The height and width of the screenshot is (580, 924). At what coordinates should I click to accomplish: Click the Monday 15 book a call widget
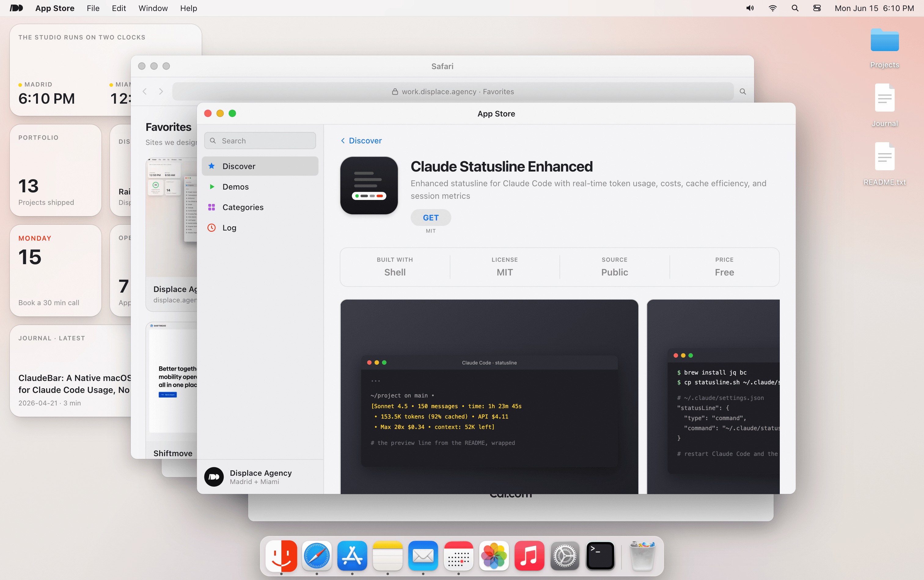pyautogui.click(x=56, y=271)
